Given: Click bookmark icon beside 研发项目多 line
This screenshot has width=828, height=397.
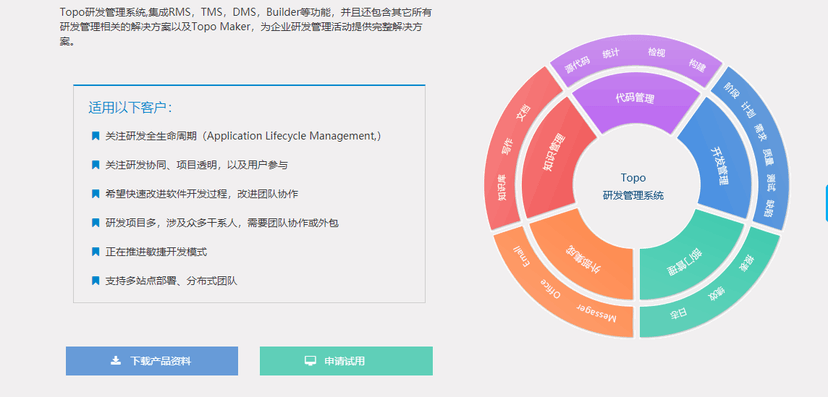Looking at the screenshot, I should click(x=96, y=223).
